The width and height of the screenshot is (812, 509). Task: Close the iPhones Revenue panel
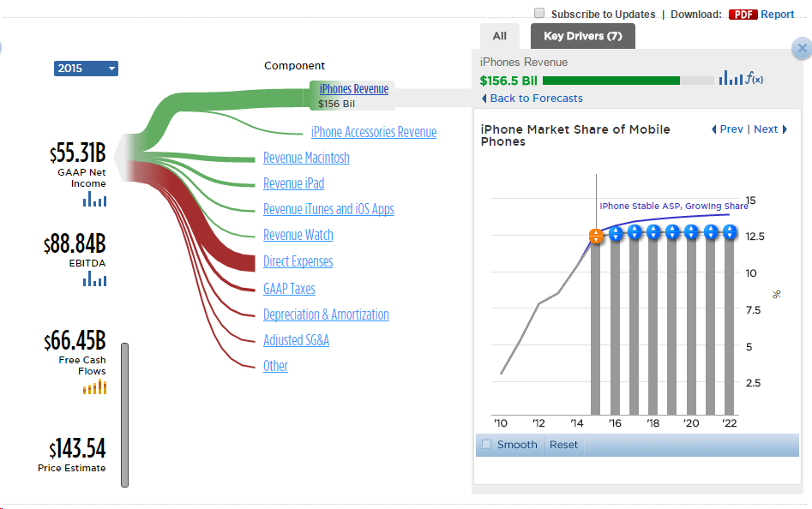click(803, 49)
